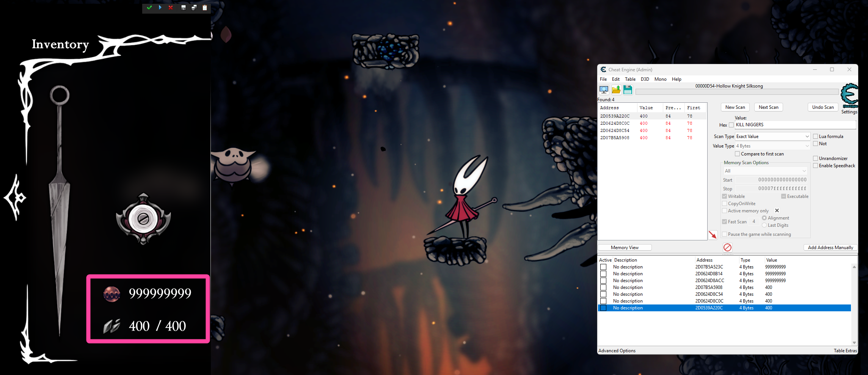Click the open folder icon in Cheat Engine
Image resolution: width=868 pixels, height=375 pixels.
[x=616, y=90]
